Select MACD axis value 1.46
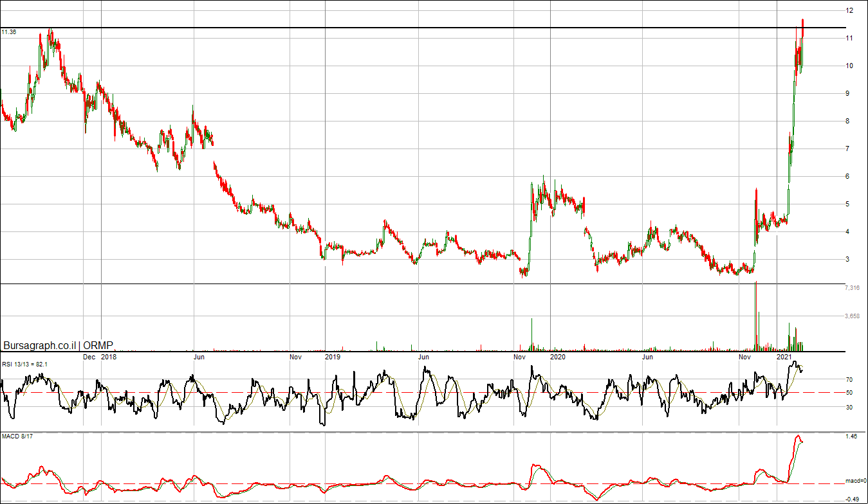Screen dimensions: 868x504 (851, 437)
